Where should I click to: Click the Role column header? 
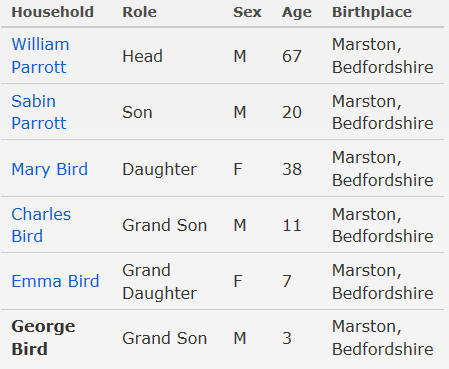(x=139, y=12)
